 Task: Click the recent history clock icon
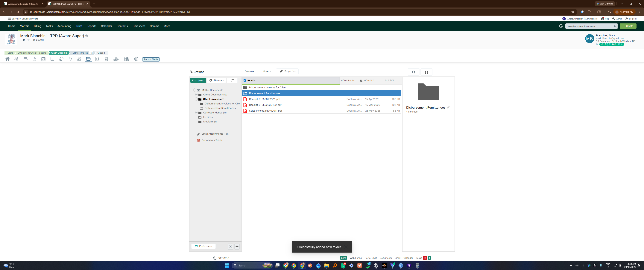pyautogui.click(x=561, y=26)
